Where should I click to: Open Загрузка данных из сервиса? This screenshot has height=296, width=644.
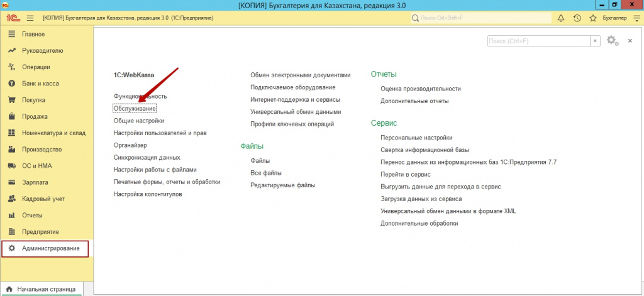[x=421, y=199]
